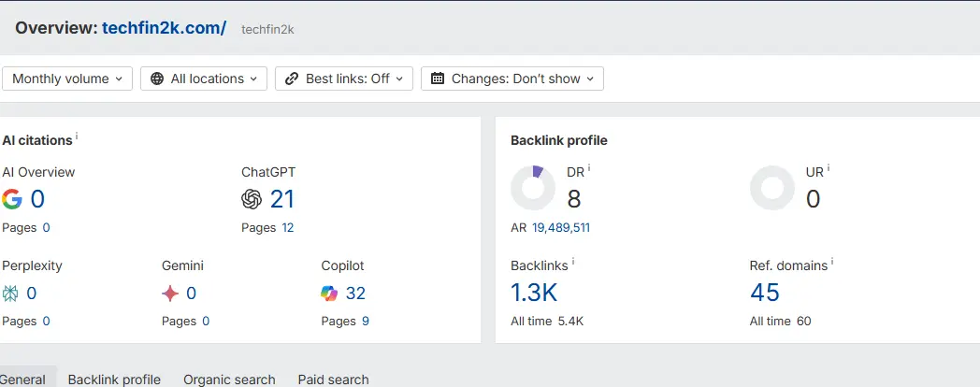Click the Perplexity logo icon
980x387 pixels.
click(x=10, y=294)
